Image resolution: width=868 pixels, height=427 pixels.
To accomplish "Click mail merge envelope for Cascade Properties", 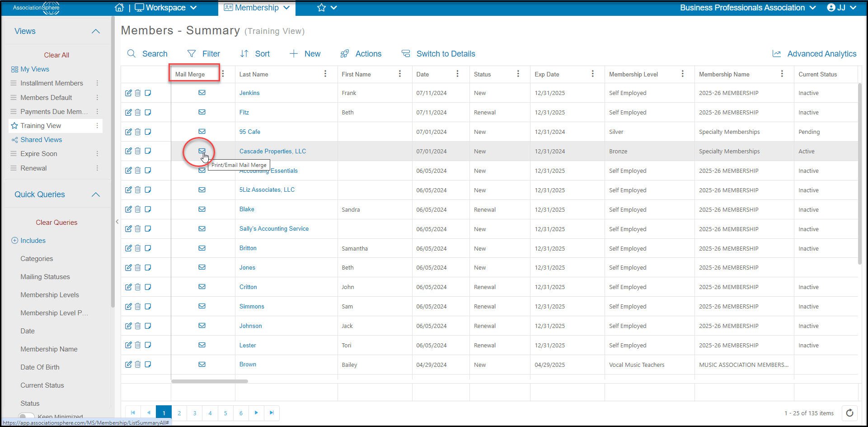I will click(202, 151).
